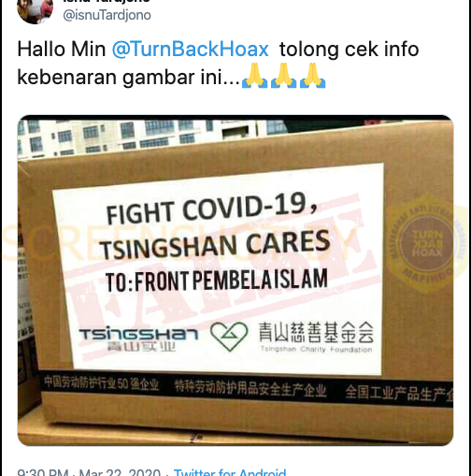
Task: Click the FIGHT COVID-19 headline on label
Action: 212,209
